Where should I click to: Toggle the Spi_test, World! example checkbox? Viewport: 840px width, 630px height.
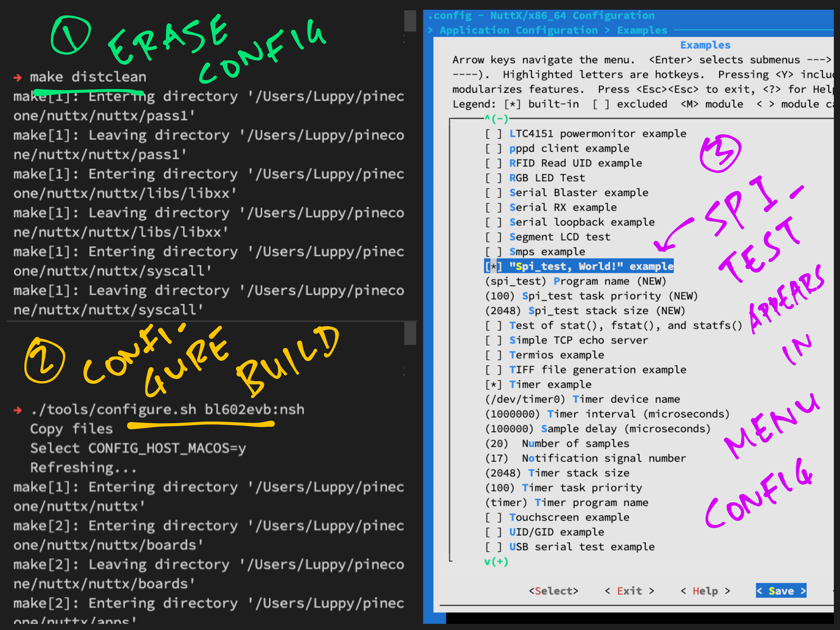493,266
